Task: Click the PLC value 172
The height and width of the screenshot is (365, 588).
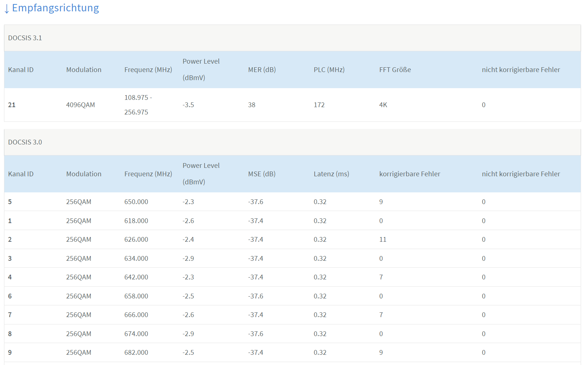Action: (319, 105)
